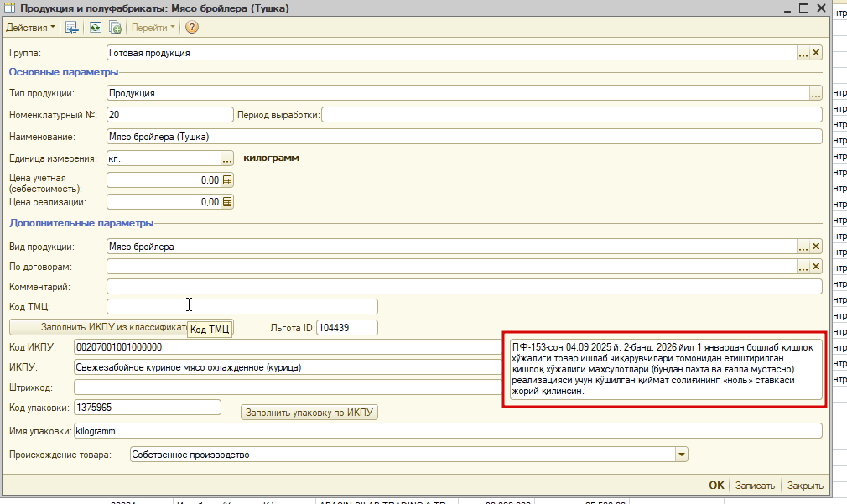This screenshot has width=847, height=504.
Task: Click the Записать button
Action: click(x=755, y=485)
